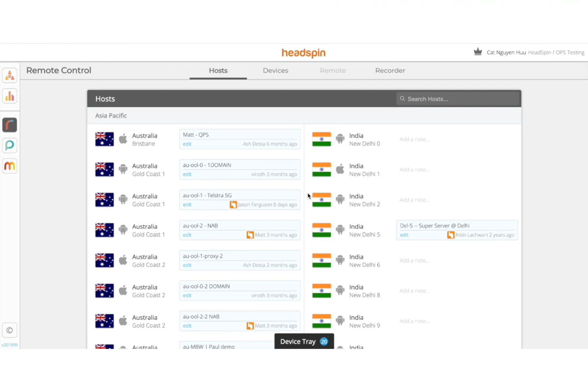This screenshot has width=588, height=392.
Task: Edit the au-ool-0 - 1DOMAIN note
Action: click(187, 174)
